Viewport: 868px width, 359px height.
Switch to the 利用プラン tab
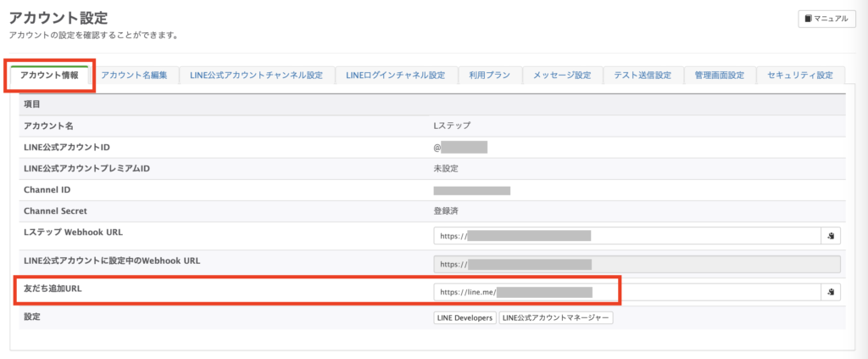coord(489,76)
